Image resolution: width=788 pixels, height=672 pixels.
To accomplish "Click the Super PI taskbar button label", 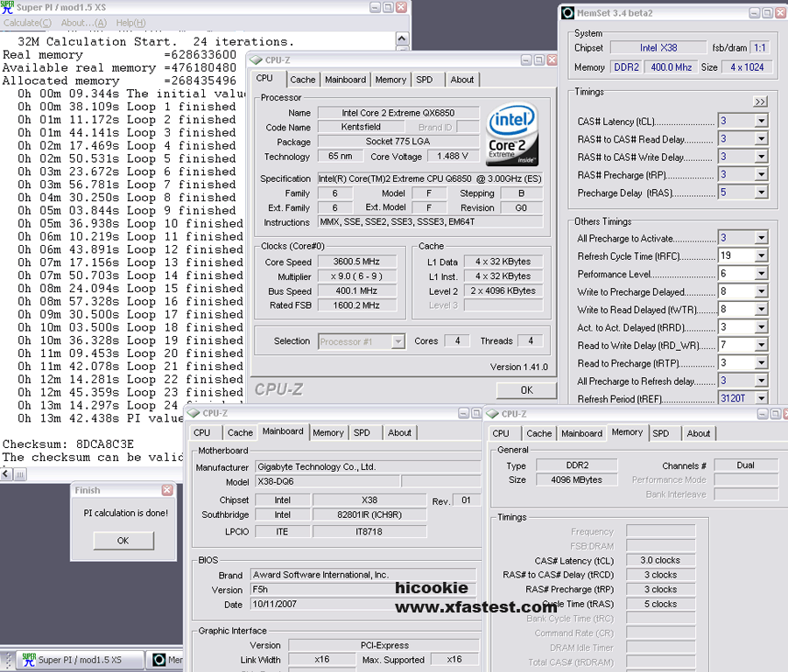I will [80, 660].
